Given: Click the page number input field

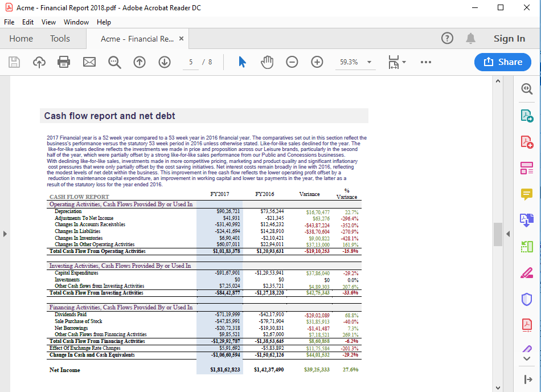Looking at the screenshot, I should click(191, 62).
